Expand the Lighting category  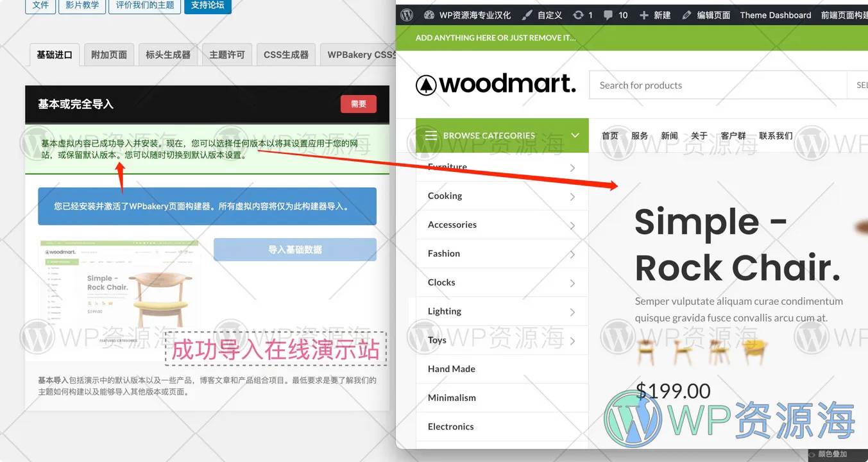[x=574, y=311]
